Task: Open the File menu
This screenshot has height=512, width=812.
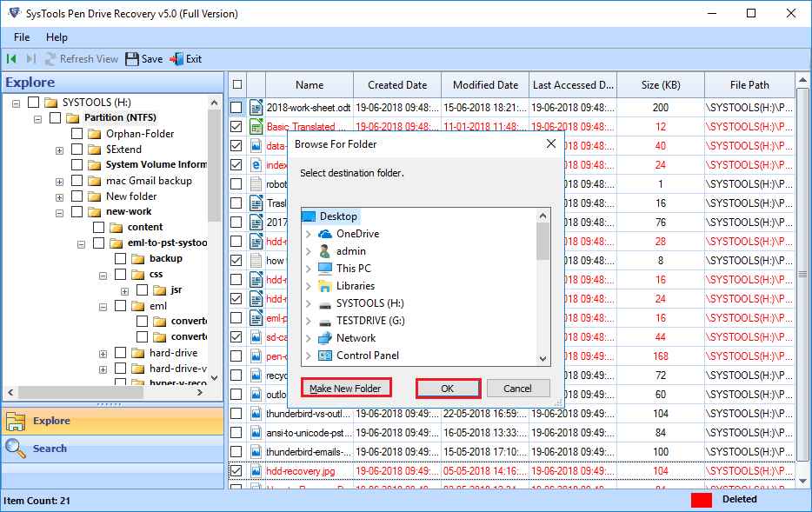Action: point(22,37)
